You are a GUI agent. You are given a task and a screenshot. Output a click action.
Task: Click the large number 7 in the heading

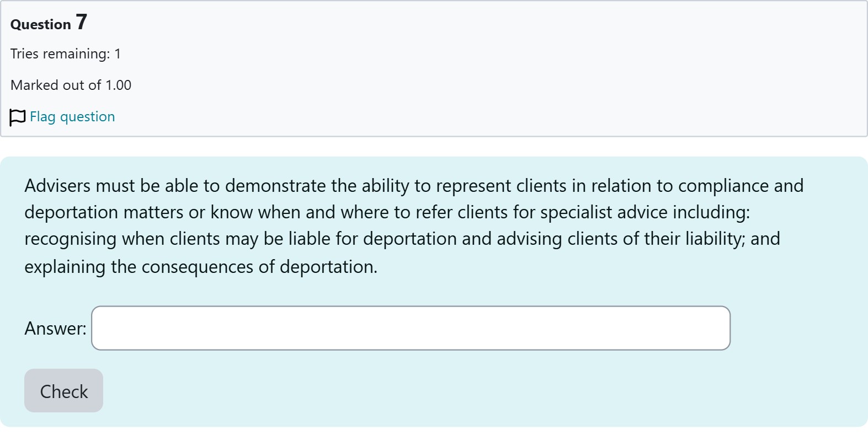[x=81, y=22]
